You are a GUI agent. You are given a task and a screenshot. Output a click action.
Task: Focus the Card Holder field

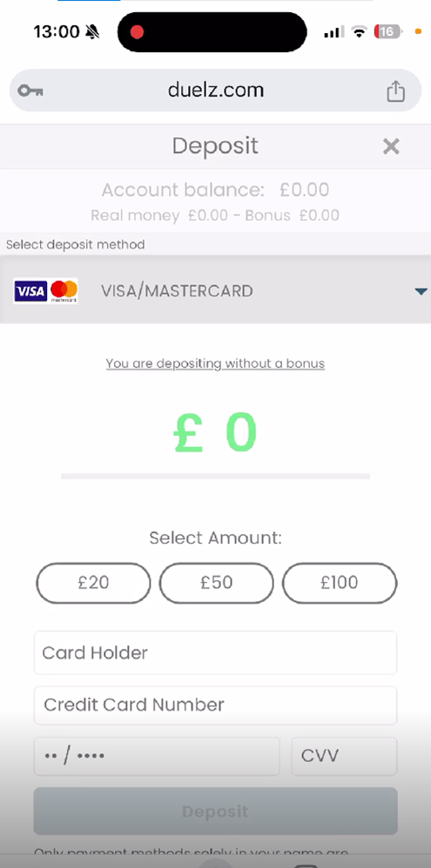tap(216, 652)
